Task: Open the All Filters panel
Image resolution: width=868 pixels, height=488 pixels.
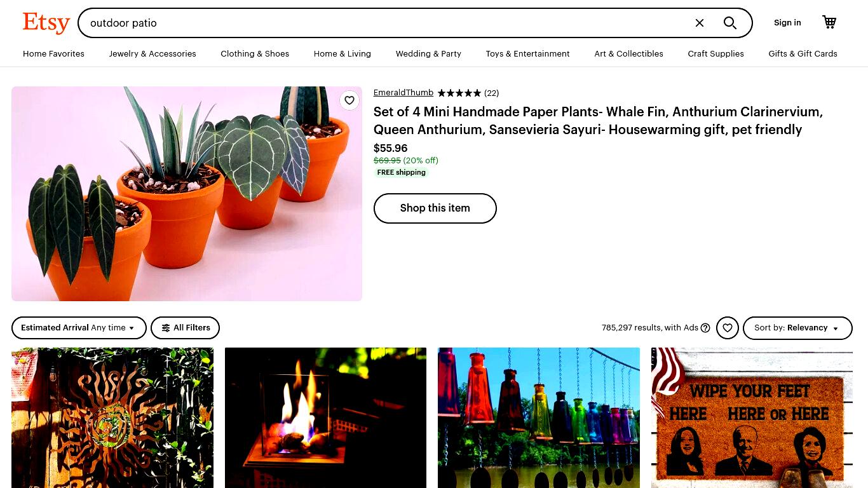Action: (x=185, y=328)
